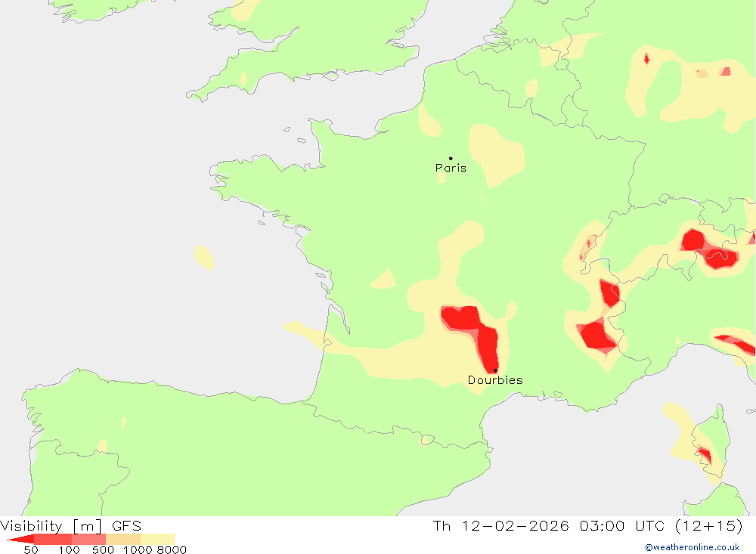Click the Dourbies location dot marker
756x554 pixels.
[x=495, y=370]
